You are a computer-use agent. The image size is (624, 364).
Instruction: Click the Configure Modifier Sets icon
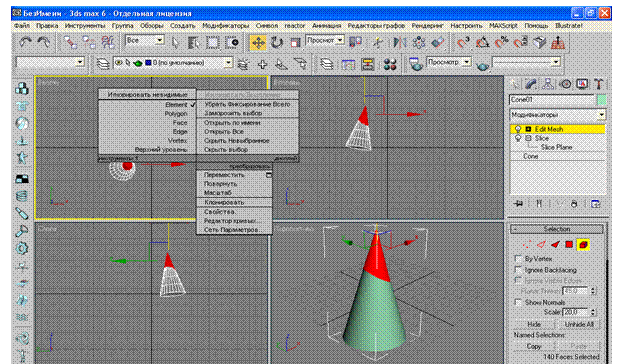tap(595, 204)
